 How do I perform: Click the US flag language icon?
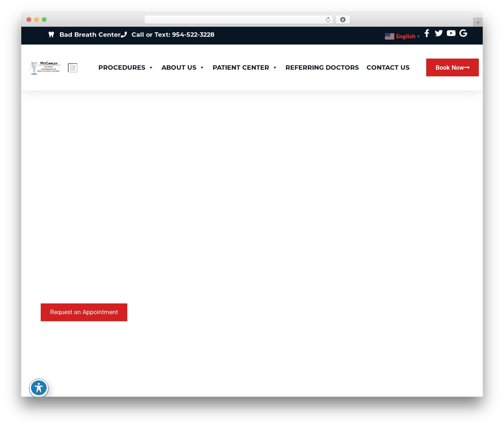[x=389, y=36]
